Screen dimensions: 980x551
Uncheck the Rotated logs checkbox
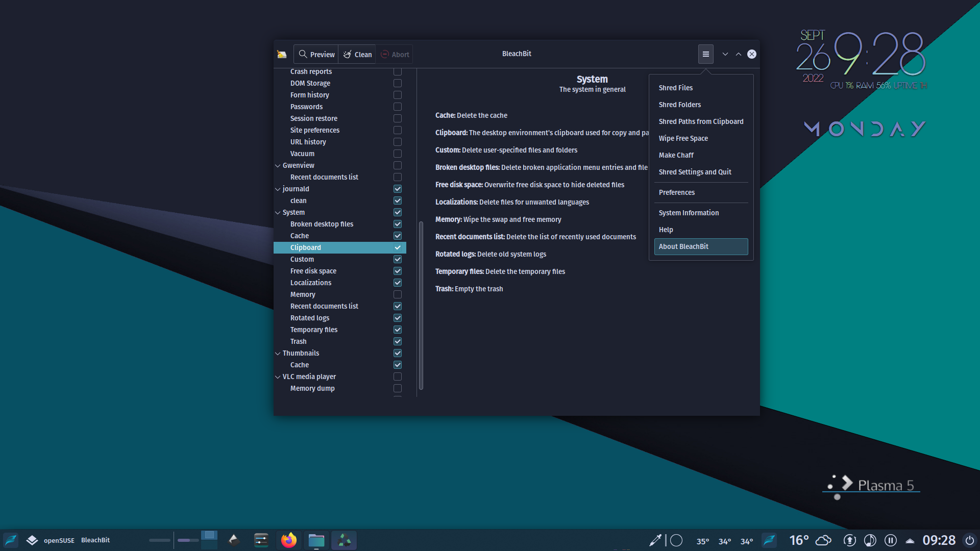tap(398, 318)
